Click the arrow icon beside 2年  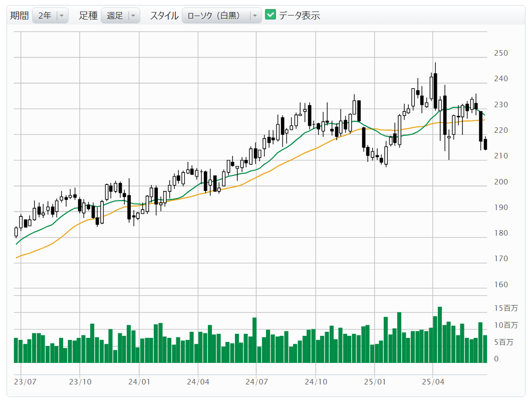[x=62, y=16]
